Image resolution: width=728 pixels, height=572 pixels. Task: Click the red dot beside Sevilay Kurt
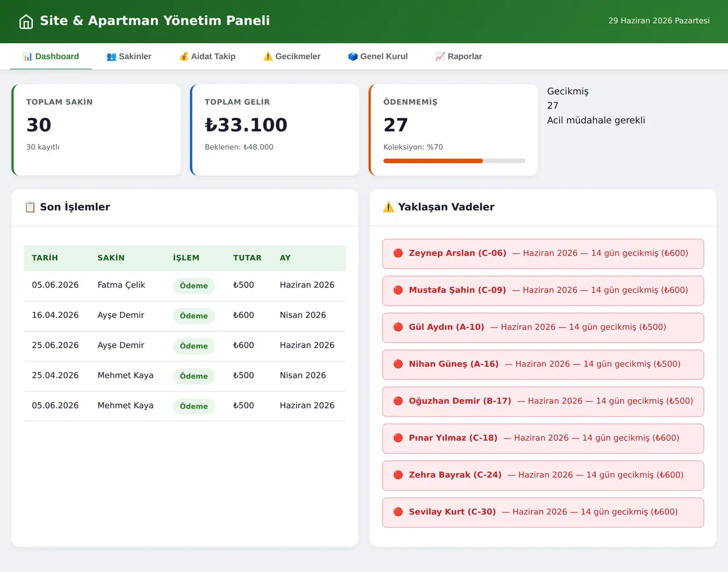coord(398,512)
